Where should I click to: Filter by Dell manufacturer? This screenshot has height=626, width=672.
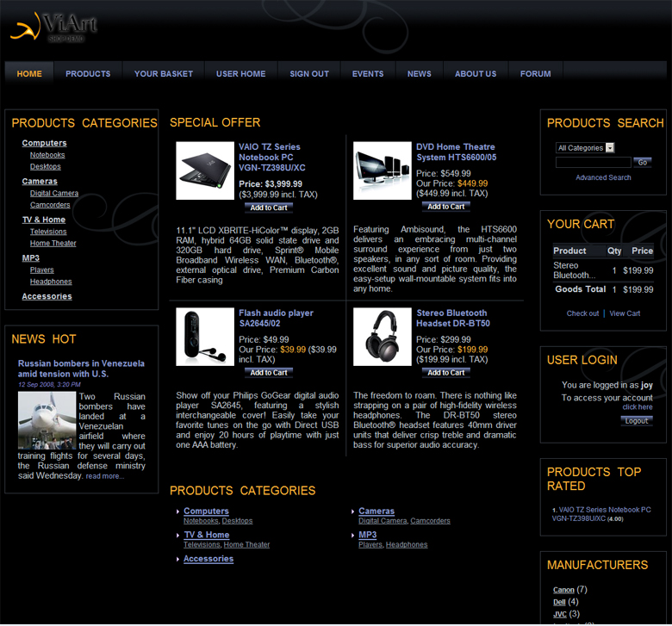click(559, 602)
